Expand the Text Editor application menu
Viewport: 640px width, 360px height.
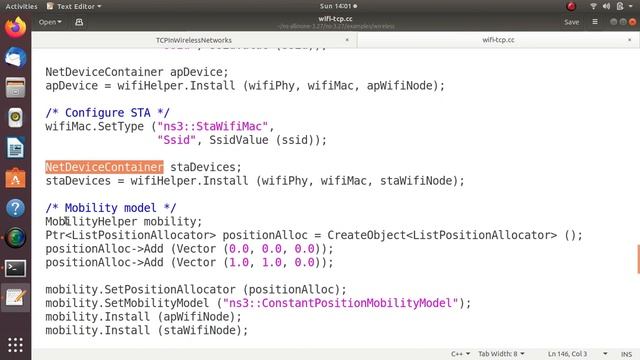coord(74,6)
